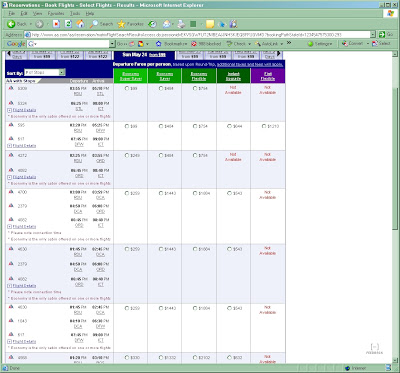This screenshot has width=400, height=373.
Task: Click the Google logo on the toolbar
Action: (x=16, y=44)
